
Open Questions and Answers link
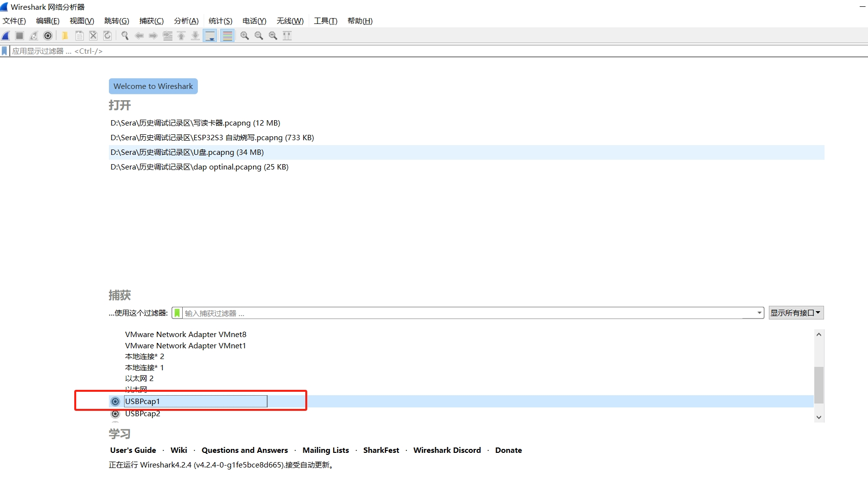[245, 450]
